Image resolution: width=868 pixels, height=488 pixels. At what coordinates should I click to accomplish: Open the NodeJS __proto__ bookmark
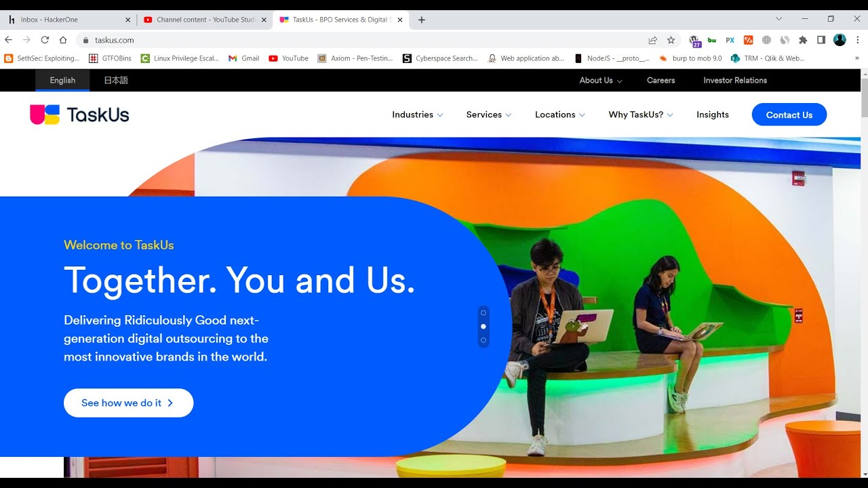click(612, 58)
